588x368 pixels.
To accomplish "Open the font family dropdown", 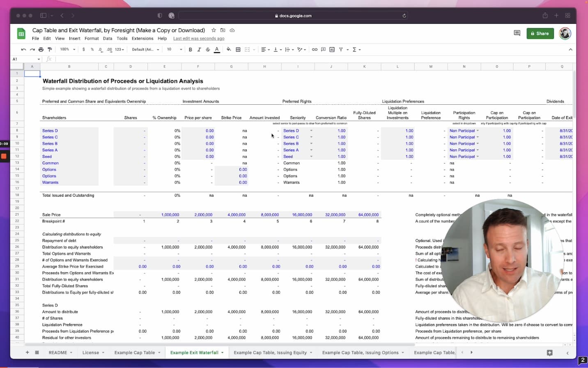I will (x=145, y=49).
